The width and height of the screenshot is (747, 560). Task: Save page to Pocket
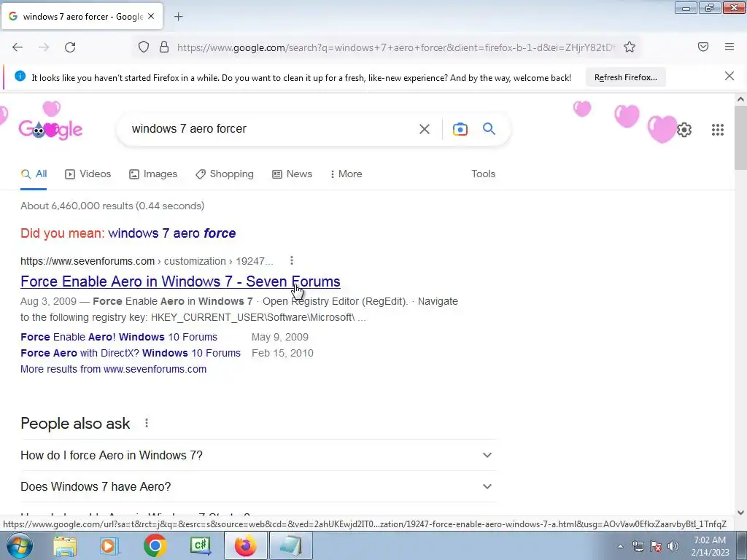(703, 47)
